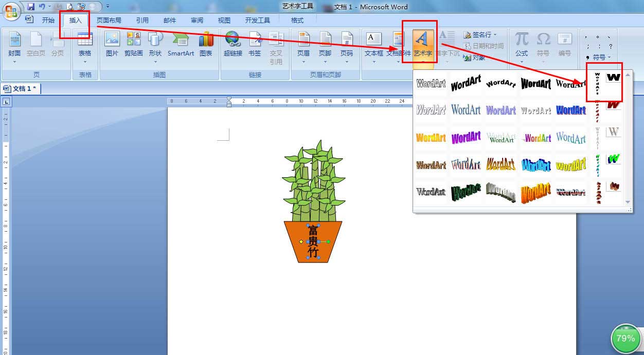Pick the black box W WordArt style
Screen dimensions: 644x355
(613, 78)
